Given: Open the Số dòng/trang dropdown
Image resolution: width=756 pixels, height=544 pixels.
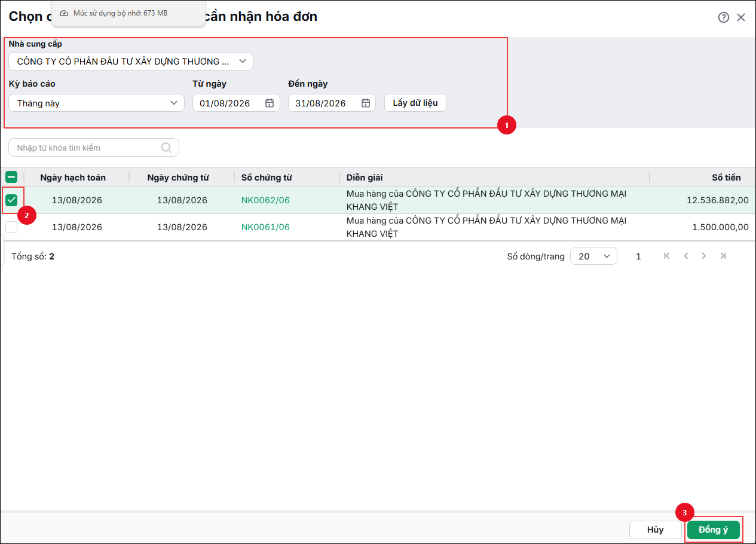Looking at the screenshot, I should pyautogui.click(x=593, y=256).
